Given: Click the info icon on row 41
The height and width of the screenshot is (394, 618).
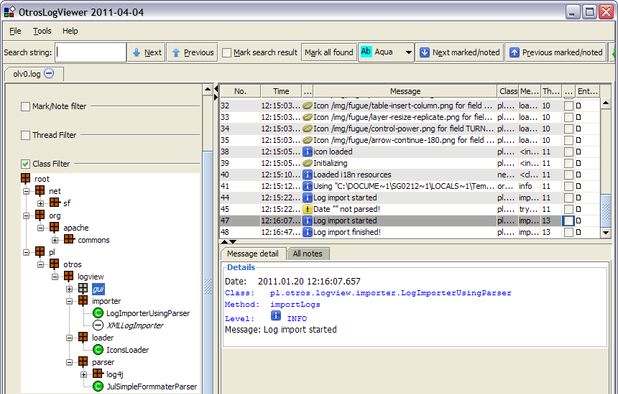Looking at the screenshot, I should (x=307, y=186).
